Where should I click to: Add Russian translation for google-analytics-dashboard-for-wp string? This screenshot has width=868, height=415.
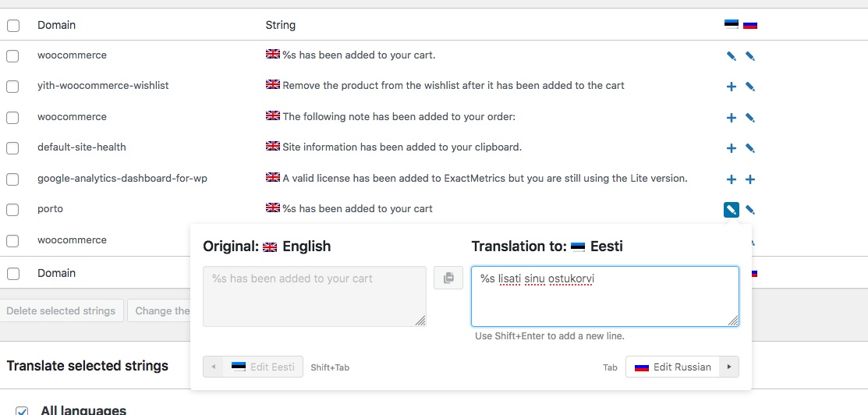coord(750,179)
